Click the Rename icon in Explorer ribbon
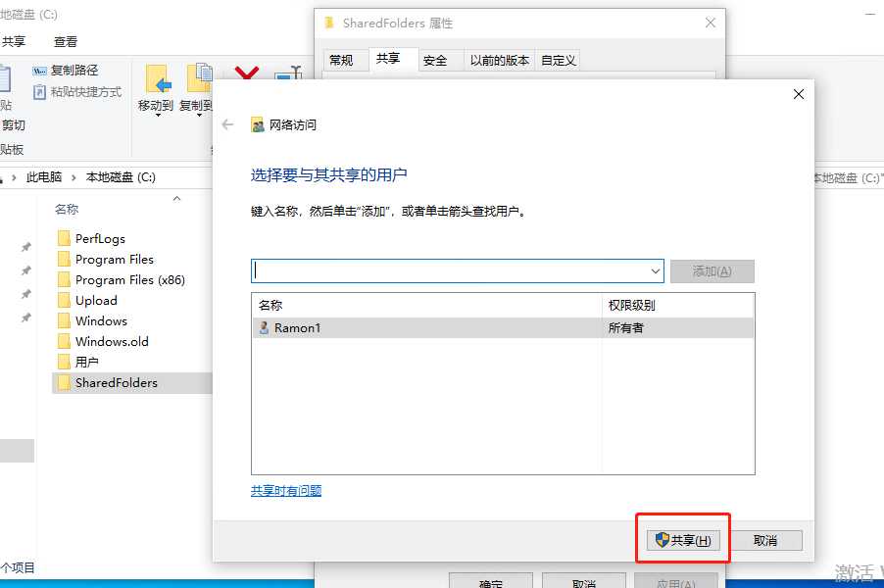Image resolution: width=884 pixels, height=588 pixels. pos(289,73)
